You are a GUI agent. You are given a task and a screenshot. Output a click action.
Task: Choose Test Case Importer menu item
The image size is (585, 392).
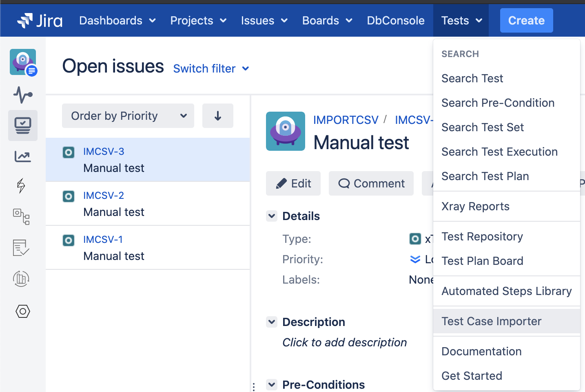click(x=507, y=321)
